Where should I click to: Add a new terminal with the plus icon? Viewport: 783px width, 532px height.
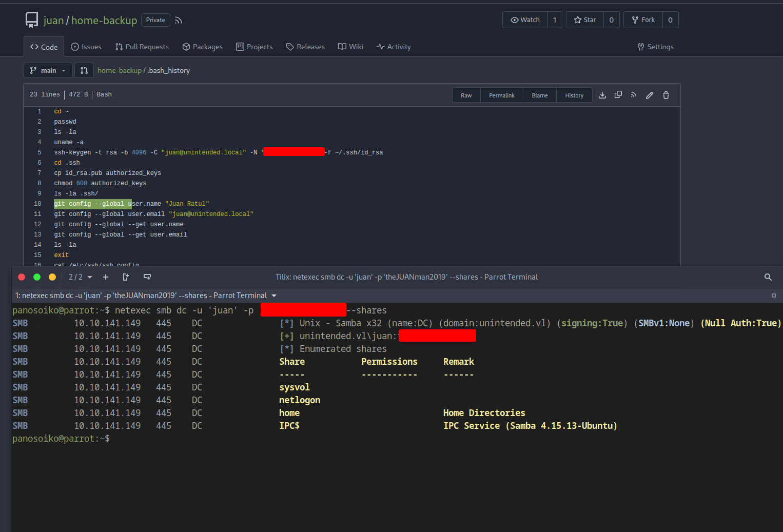[x=106, y=277]
